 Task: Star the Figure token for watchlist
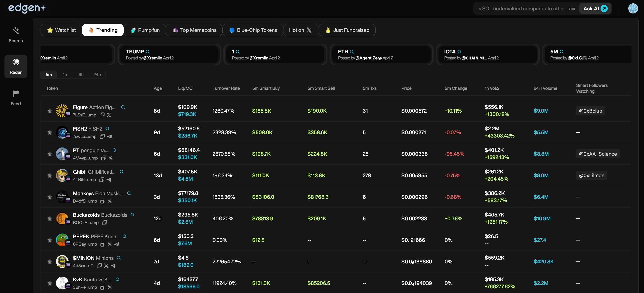pos(50,111)
